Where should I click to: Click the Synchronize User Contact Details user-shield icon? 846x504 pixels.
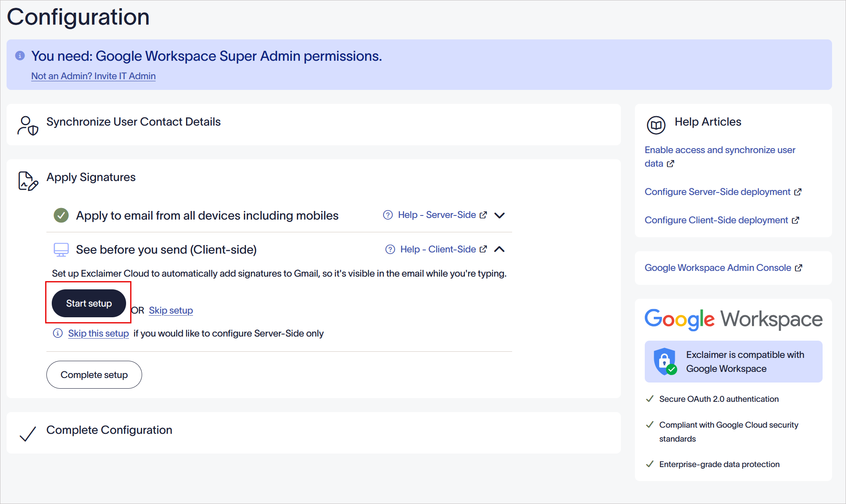point(28,126)
